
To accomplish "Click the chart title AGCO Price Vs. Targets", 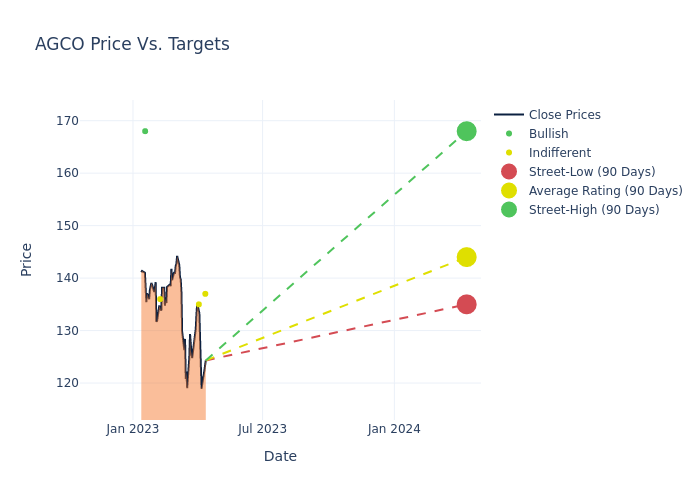I will coord(132,44).
